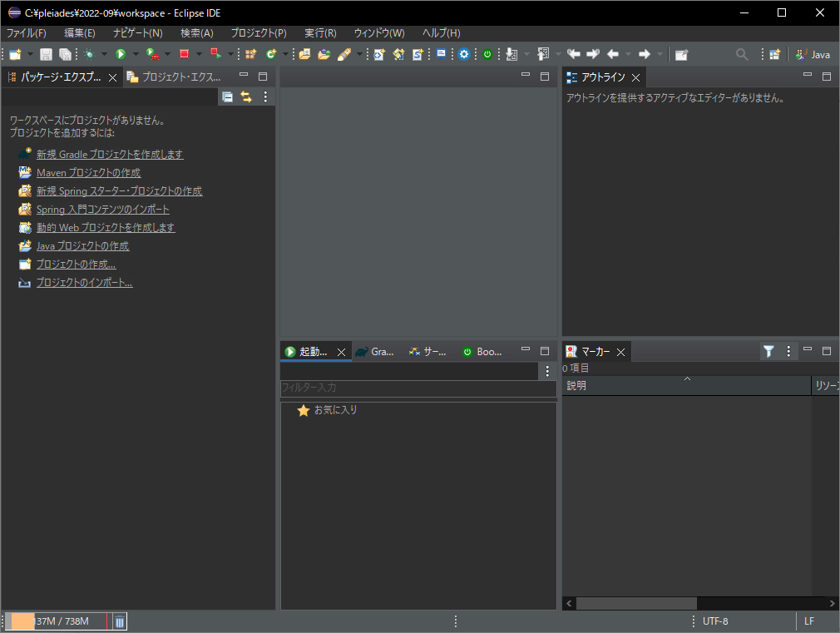Screen dimensions: 840x633
Task: Click the Pin Editor toolbar icon
Action: point(681,55)
